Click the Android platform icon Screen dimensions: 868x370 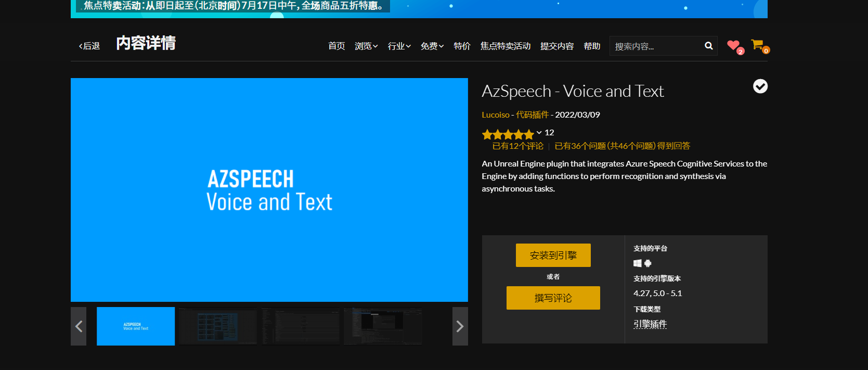[648, 263]
